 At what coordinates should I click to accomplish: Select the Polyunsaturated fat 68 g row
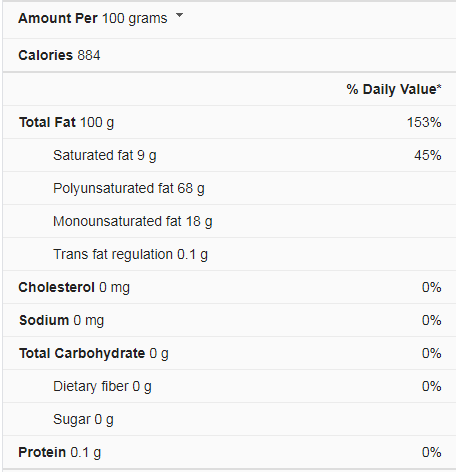coord(229,188)
